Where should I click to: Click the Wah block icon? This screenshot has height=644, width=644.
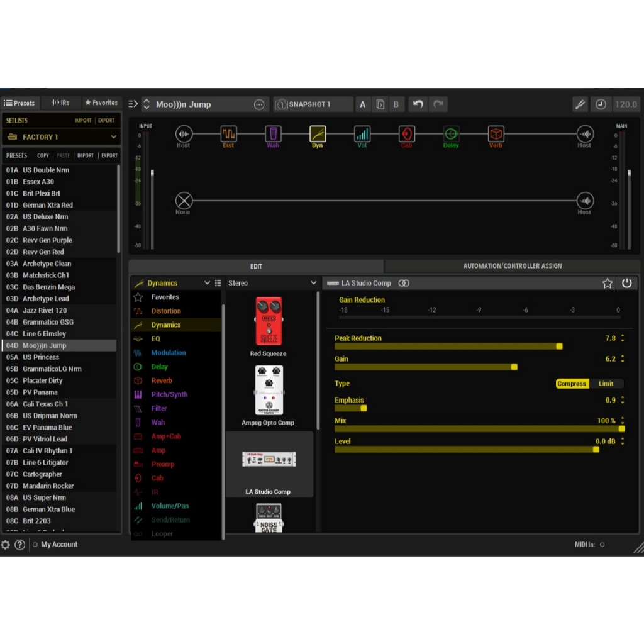coord(273,134)
